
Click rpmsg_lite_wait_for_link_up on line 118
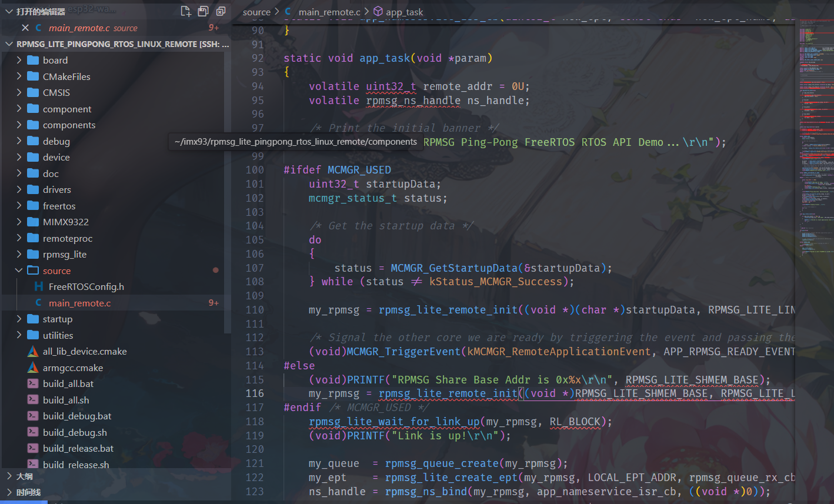pyautogui.click(x=394, y=422)
